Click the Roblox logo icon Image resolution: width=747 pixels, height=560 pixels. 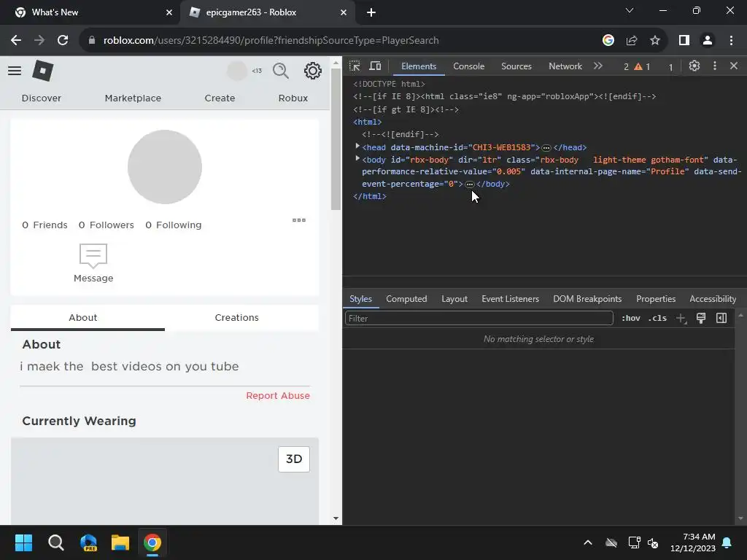point(43,71)
